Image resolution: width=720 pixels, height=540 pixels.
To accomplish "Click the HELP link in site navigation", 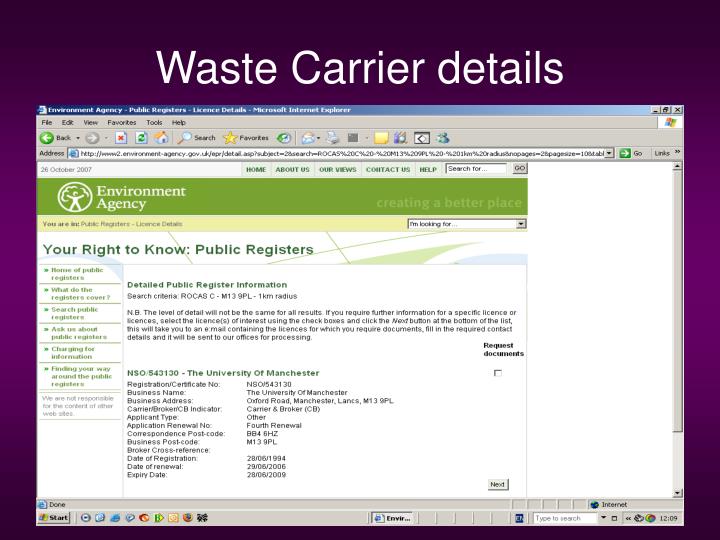I will coord(428,169).
